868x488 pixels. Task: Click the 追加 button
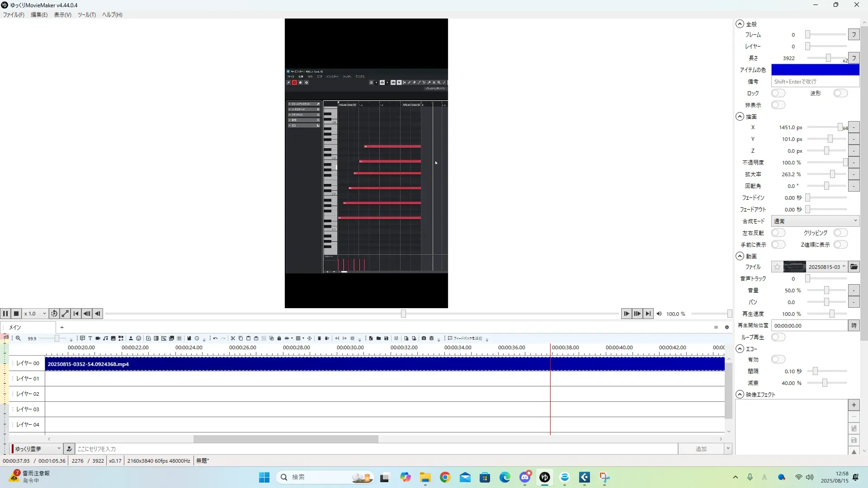[x=701, y=449]
